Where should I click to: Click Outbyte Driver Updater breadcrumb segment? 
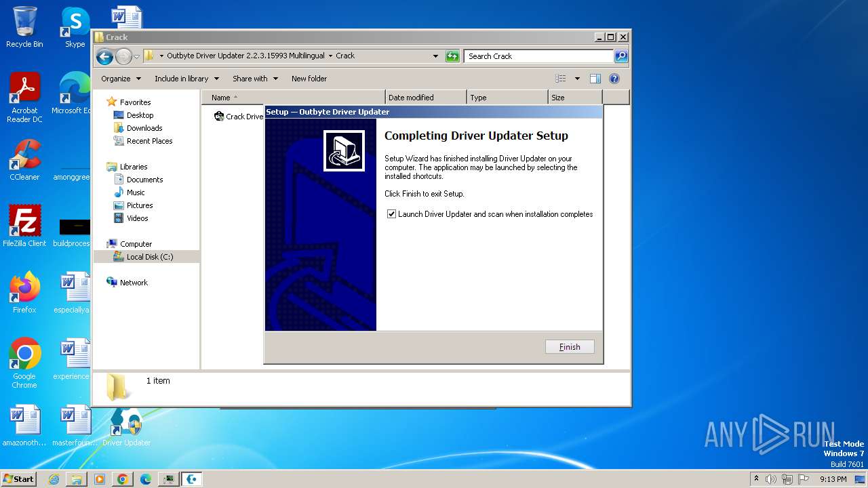245,56
